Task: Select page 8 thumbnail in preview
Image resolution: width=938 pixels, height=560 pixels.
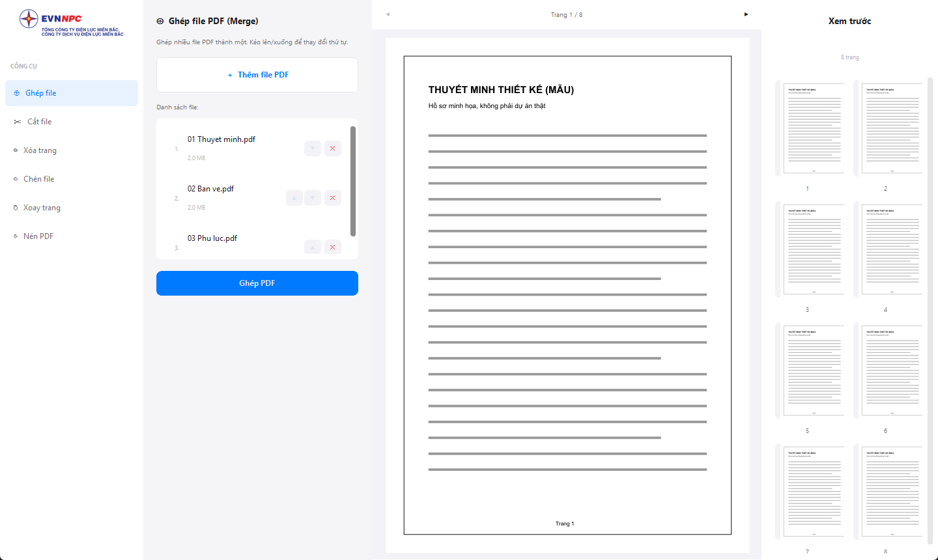Action: (888, 492)
